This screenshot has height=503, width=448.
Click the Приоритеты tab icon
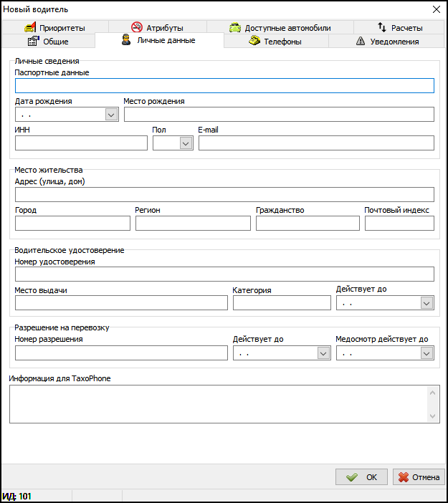30,28
